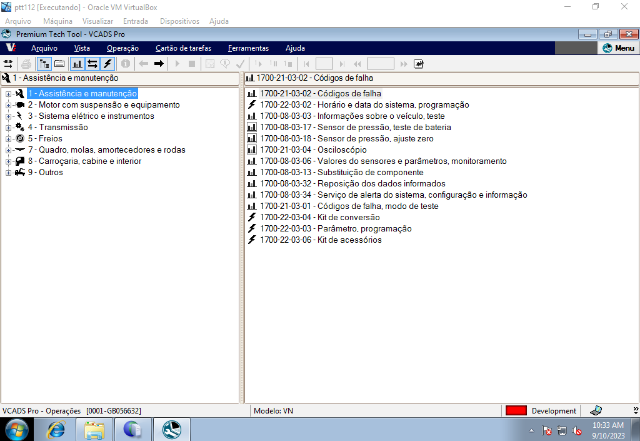Click the last toolbar icon with arrow
The image size is (640, 441).
pos(419,64)
